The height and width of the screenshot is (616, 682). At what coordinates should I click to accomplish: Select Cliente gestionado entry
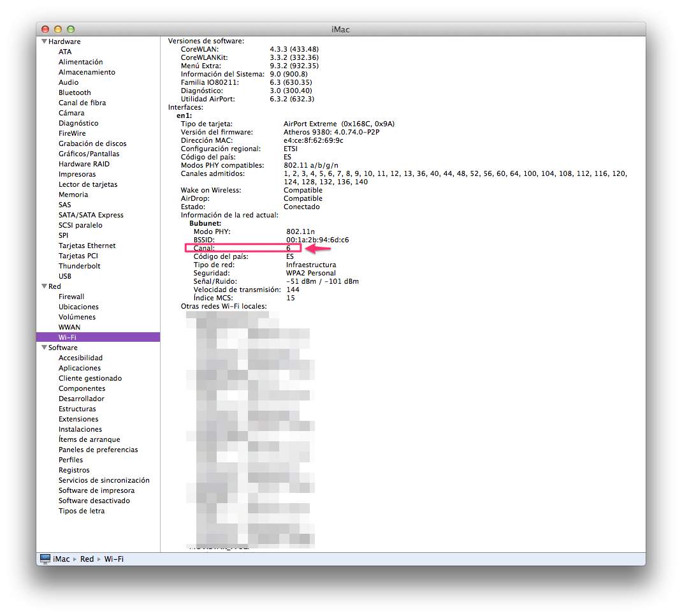(90, 379)
